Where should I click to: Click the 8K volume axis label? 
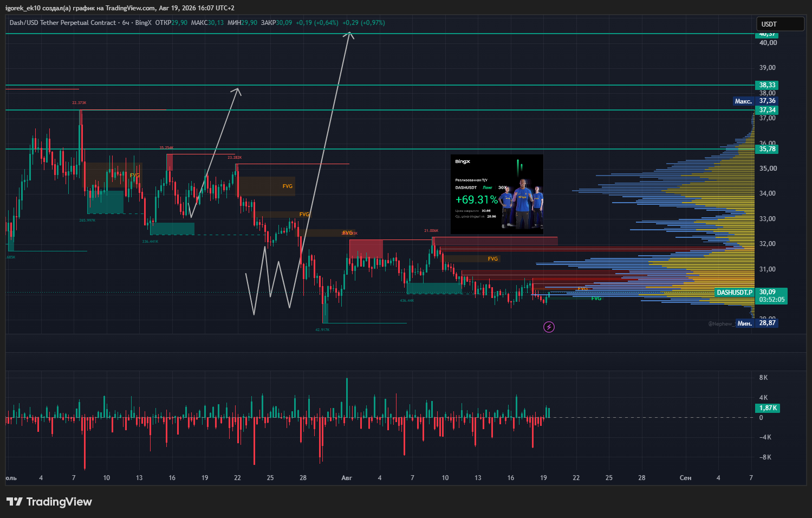pyautogui.click(x=764, y=378)
